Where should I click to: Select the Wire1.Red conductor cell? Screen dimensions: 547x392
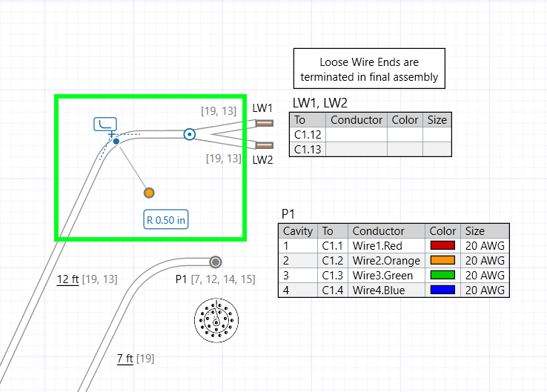(x=386, y=245)
